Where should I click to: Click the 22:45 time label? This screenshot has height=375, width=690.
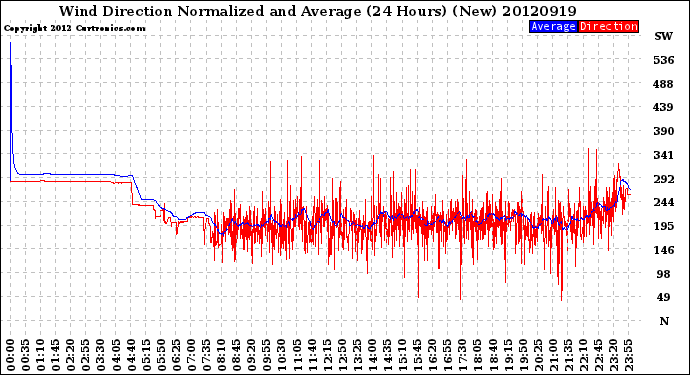coord(598,355)
